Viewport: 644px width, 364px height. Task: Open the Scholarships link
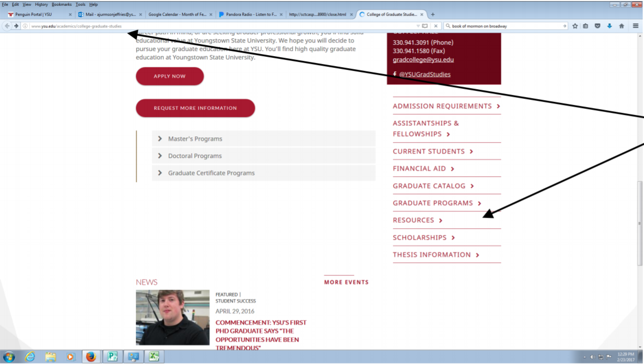pos(424,238)
